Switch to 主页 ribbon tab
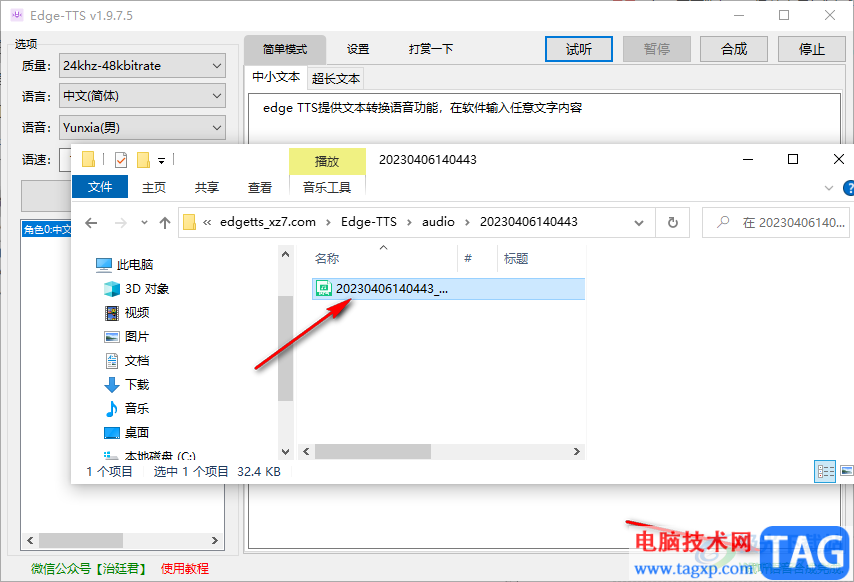 coord(154,187)
